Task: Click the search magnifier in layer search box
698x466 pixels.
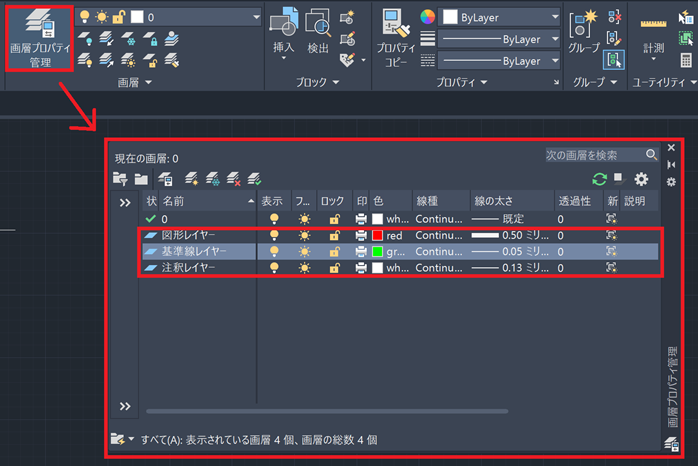Action: click(651, 154)
